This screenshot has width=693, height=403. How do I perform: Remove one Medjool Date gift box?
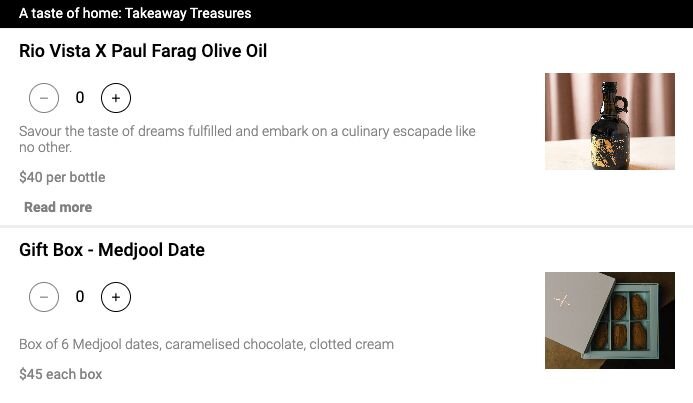44,297
